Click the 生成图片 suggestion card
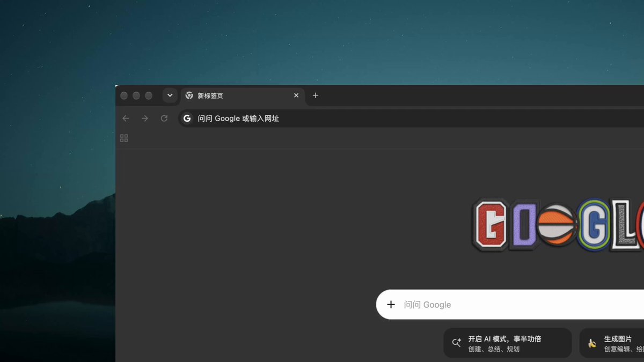This screenshot has height=362, width=644. [x=612, y=343]
